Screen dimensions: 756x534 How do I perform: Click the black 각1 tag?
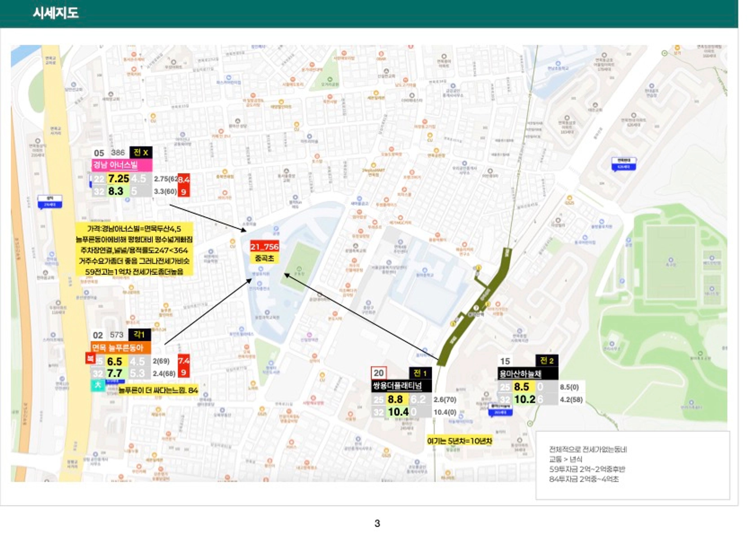(140, 335)
